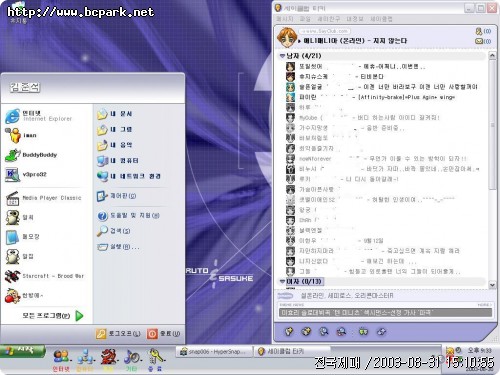Click globe-search icon in Tachy bottom toolbar

tap(341, 331)
